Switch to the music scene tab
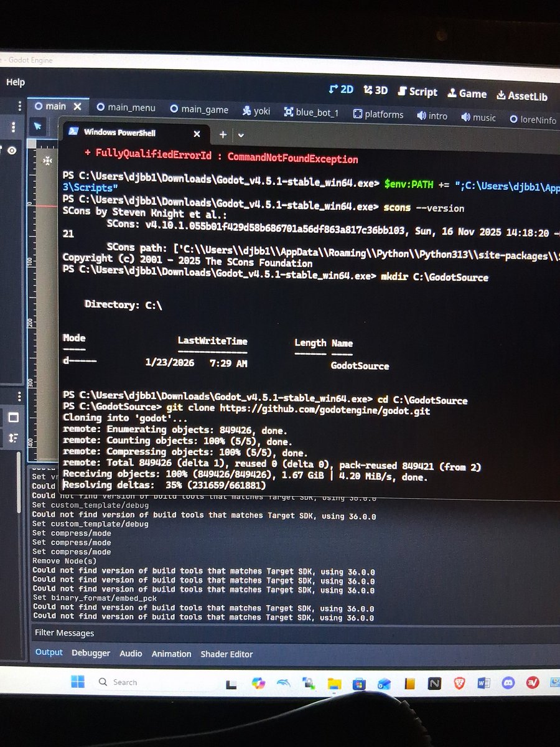 [x=478, y=118]
